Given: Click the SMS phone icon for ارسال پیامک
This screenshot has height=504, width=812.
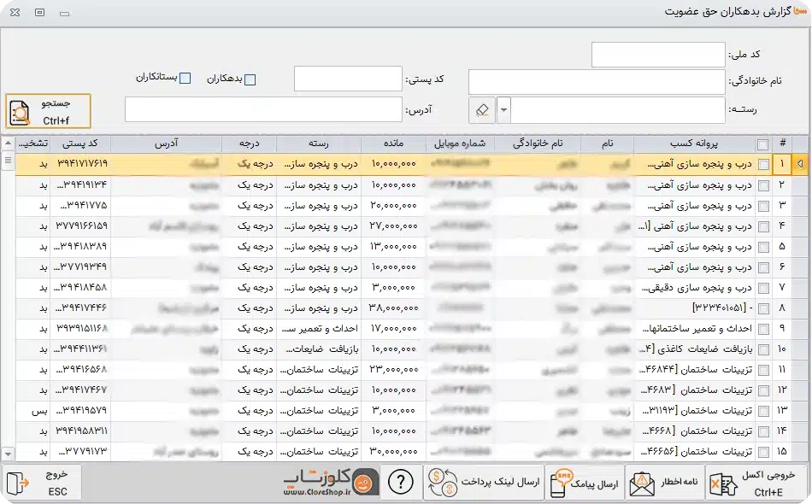Looking at the screenshot, I should click(x=561, y=483).
